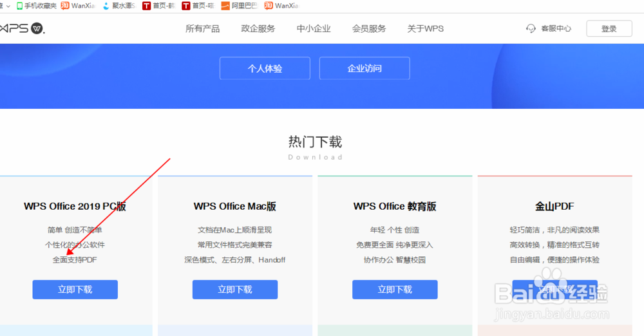Click the 登录 button

coord(609,29)
